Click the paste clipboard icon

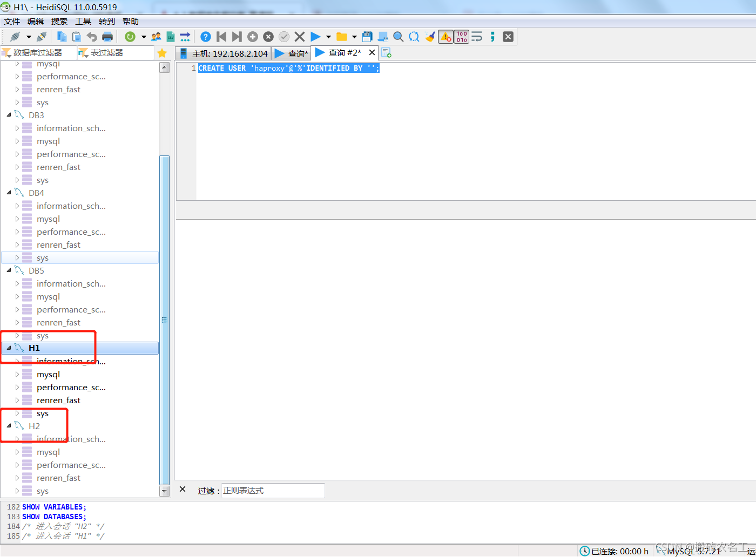coord(77,37)
